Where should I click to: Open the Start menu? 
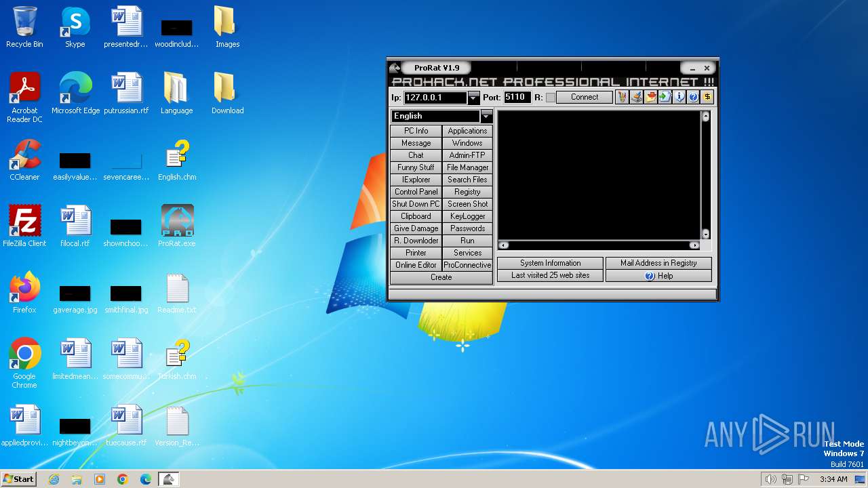(x=18, y=479)
